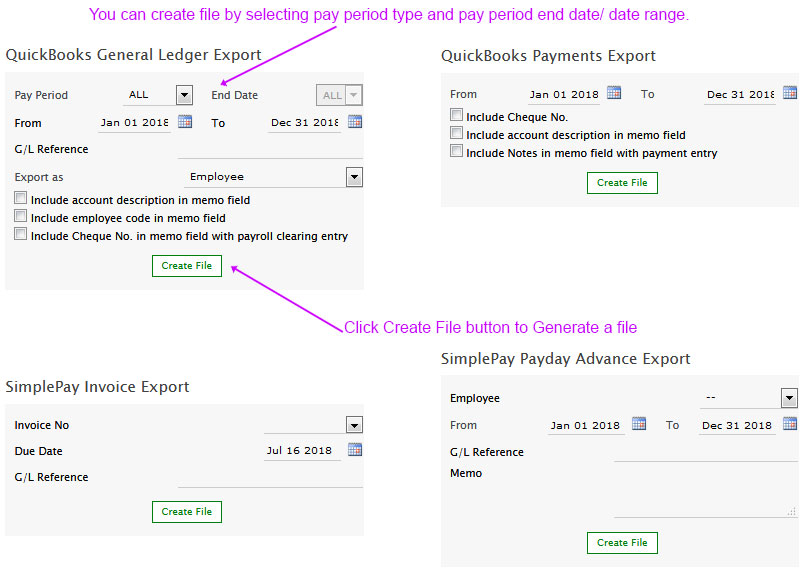
Task: Click From date field in Payments Export
Action: tap(564, 95)
